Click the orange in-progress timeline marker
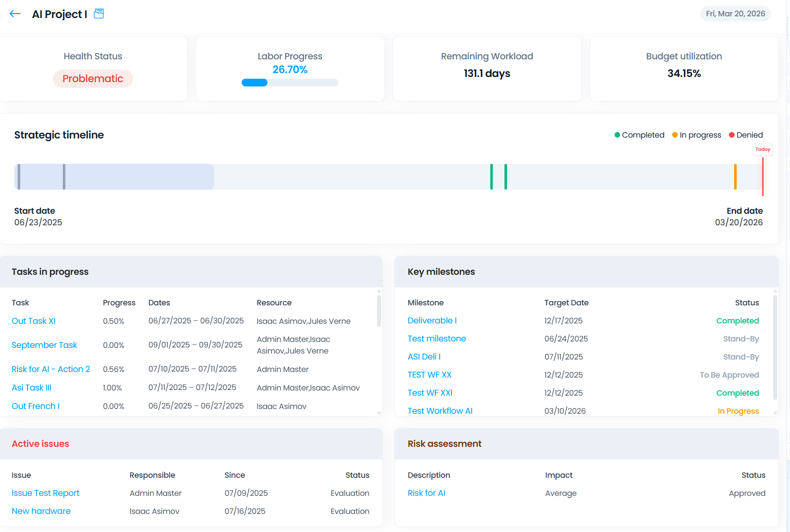Viewport: 790px width, 532px height. tap(735, 177)
